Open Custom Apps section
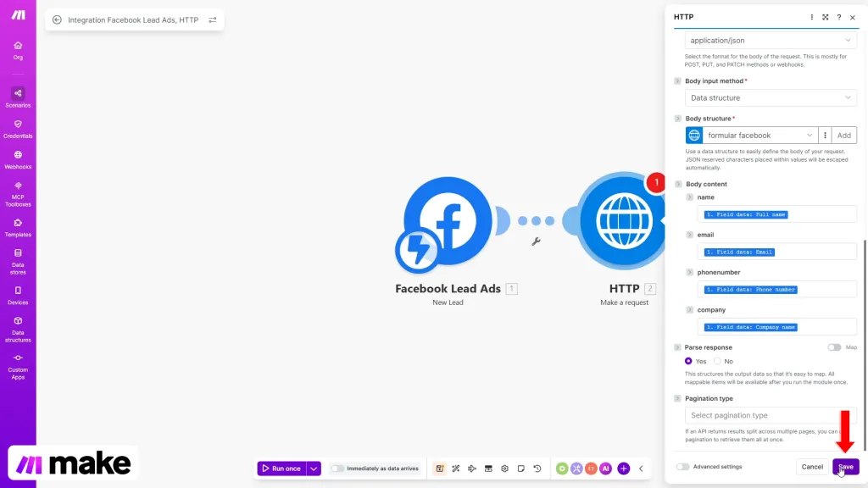This screenshot has width=868, height=488. coord(18,366)
